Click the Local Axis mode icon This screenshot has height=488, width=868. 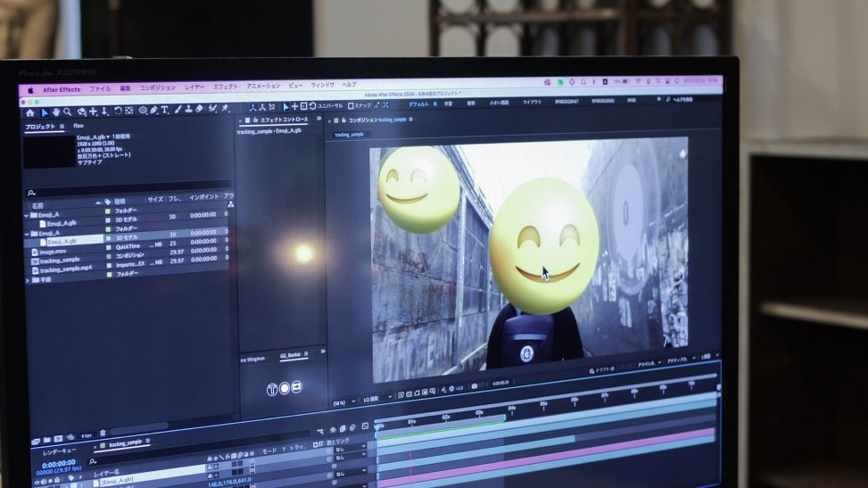pos(252,107)
